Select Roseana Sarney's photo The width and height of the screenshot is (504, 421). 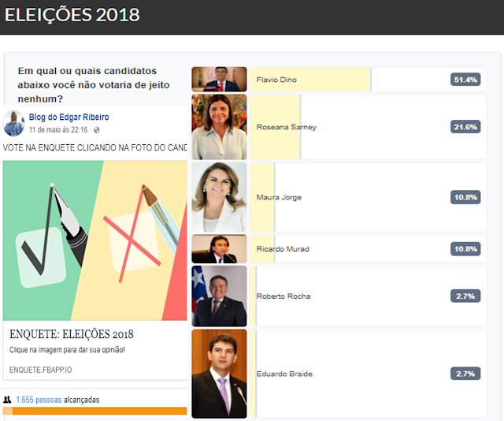click(219, 127)
